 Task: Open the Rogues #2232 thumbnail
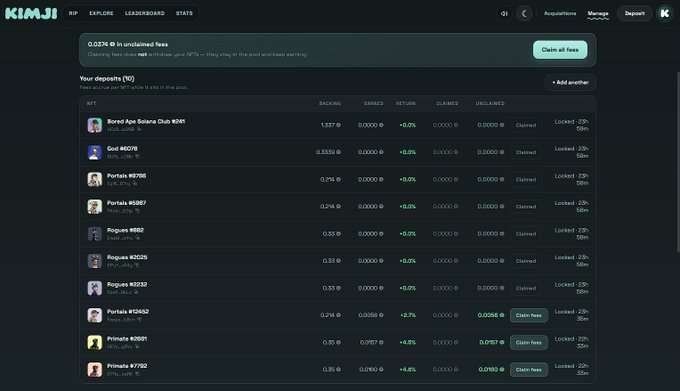[95, 288]
